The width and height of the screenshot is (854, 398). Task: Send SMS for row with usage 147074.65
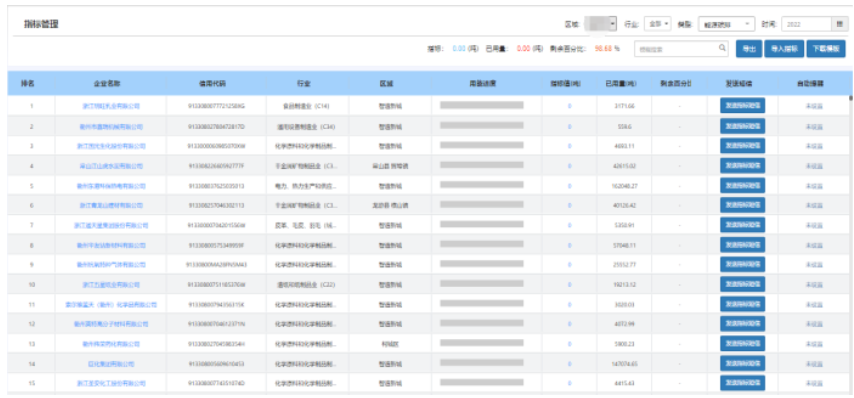click(x=742, y=363)
